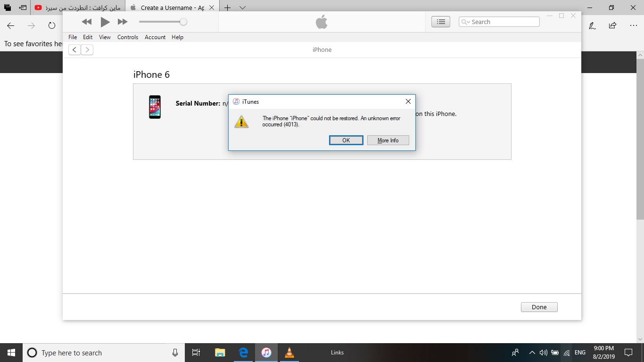Restore down the Edge browser window
Viewport: 644px width, 362px height.
coord(611,8)
